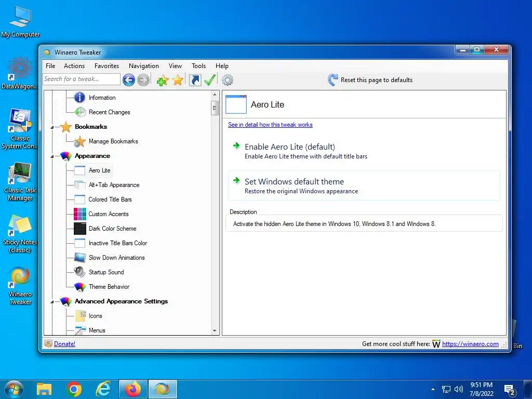The image size is (532, 399).
Task: Open the Help menu
Action: point(222,66)
